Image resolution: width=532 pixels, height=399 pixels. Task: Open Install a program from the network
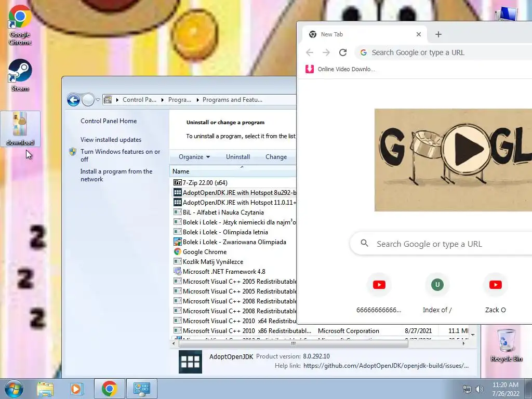[116, 175]
